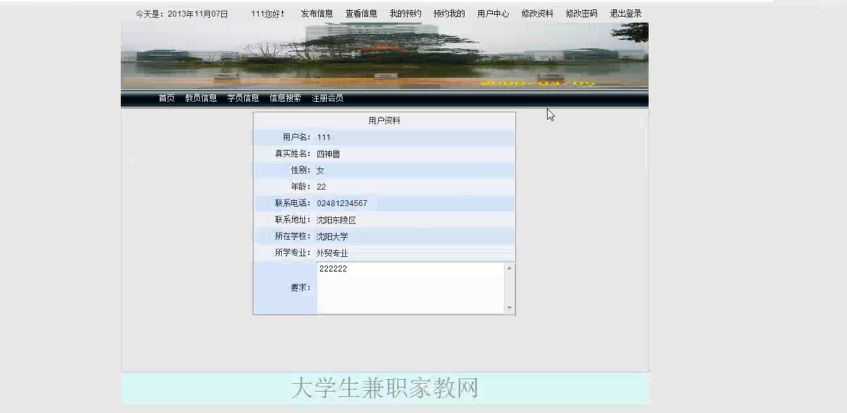Select 教员信息 in the navigation bar
The height and width of the screenshot is (413, 847).
[x=201, y=98]
